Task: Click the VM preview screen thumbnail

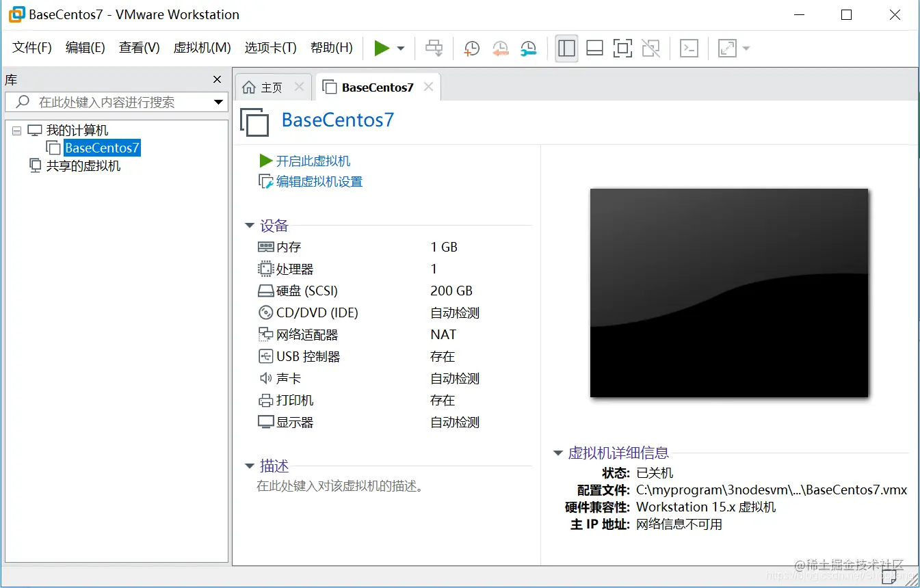Action: [x=729, y=293]
